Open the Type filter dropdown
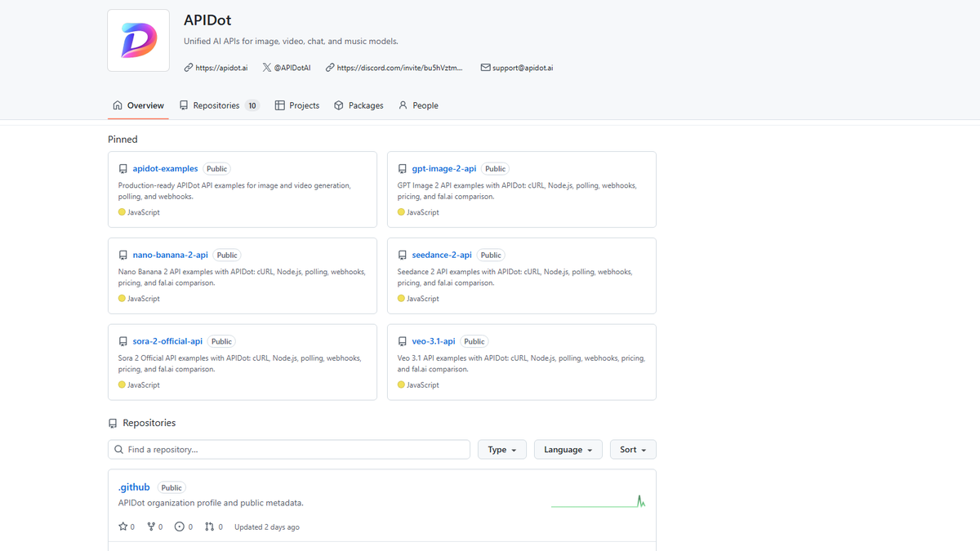Viewport: 980px width, 551px height. 502,450
